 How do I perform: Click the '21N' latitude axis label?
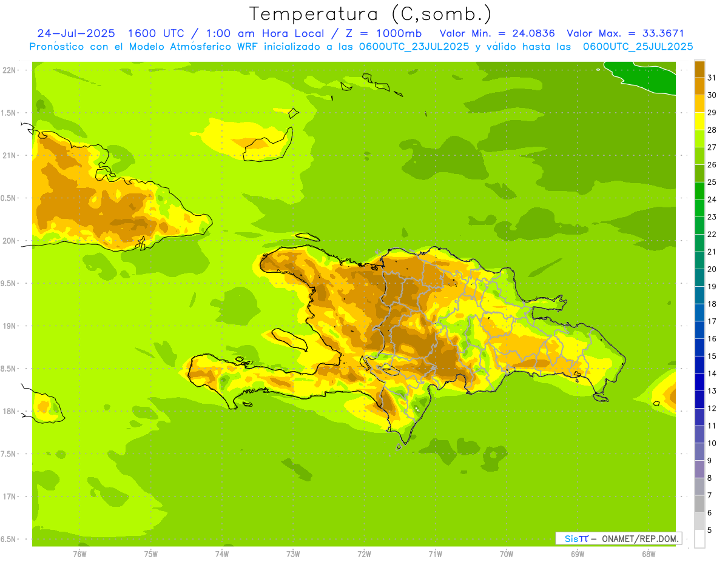[9, 155]
